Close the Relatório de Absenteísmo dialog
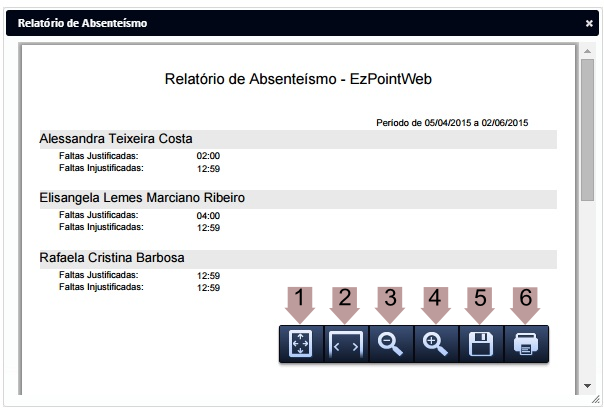This screenshot has height=414, width=604. click(589, 23)
